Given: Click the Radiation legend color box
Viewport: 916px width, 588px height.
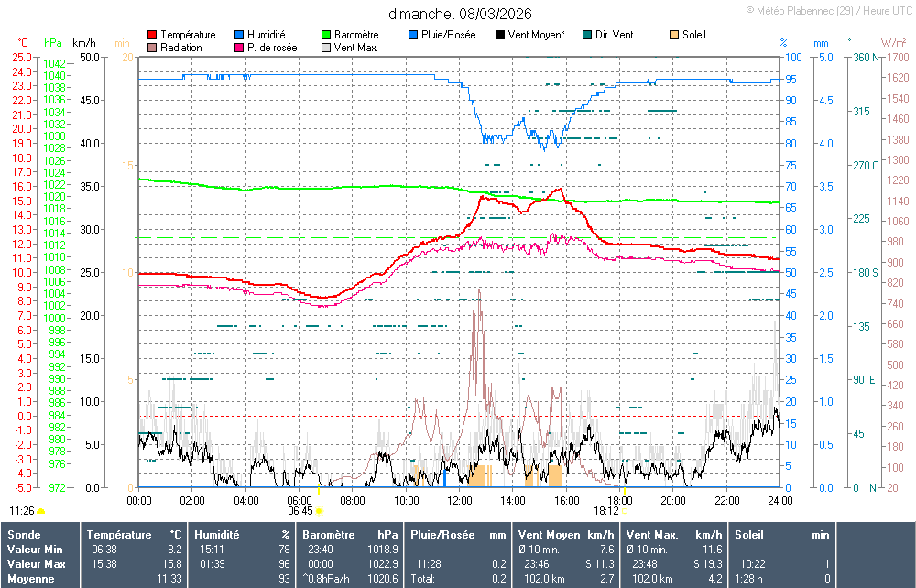Looking at the screenshot, I should tap(152, 48).
